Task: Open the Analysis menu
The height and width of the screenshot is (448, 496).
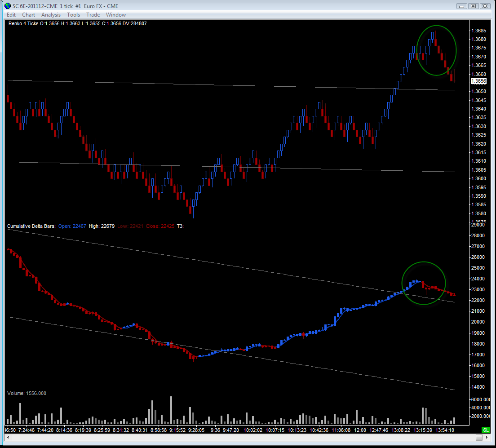Action: pos(51,15)
